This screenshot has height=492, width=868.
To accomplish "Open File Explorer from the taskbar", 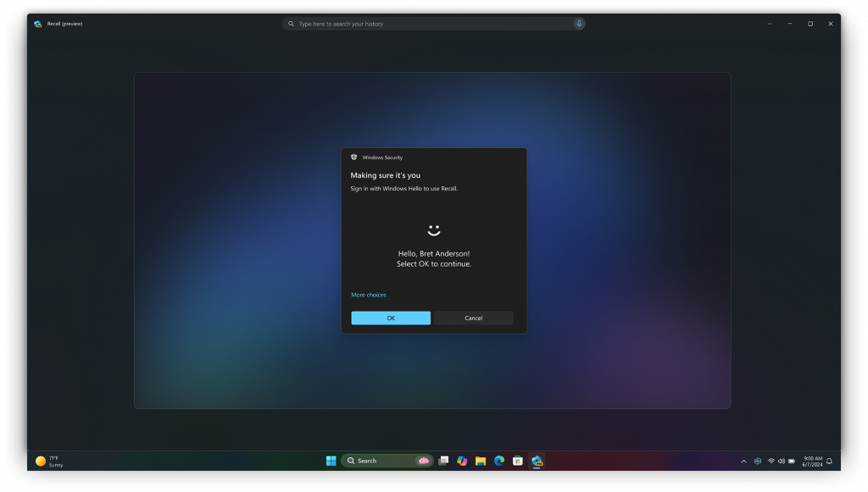I will 480,461.
